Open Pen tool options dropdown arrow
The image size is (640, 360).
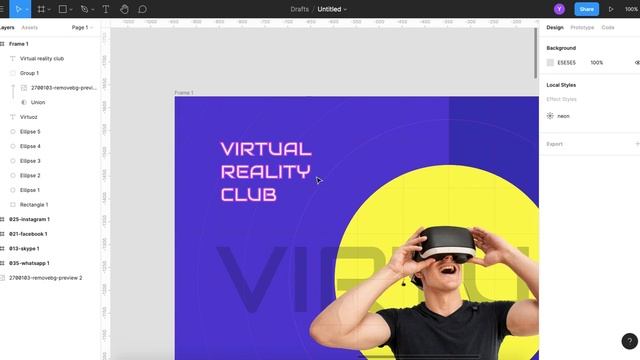(x=93, y=9)
